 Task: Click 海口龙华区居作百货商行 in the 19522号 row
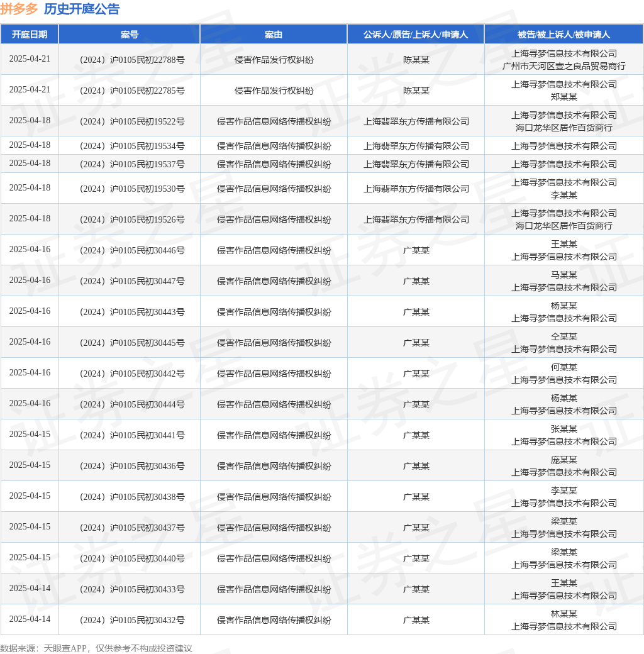[x=564, y=128]
